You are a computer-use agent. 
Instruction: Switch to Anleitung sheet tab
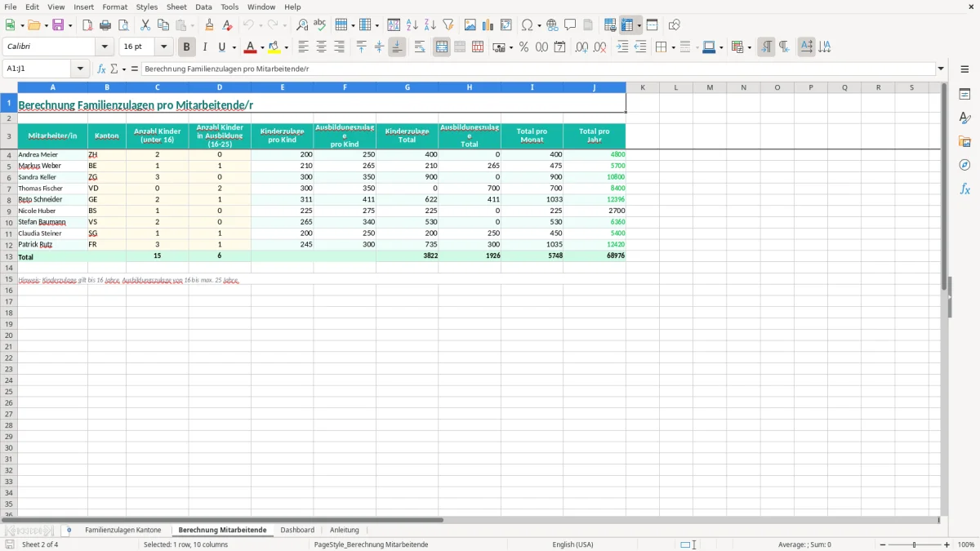click(x=345, y=530)
